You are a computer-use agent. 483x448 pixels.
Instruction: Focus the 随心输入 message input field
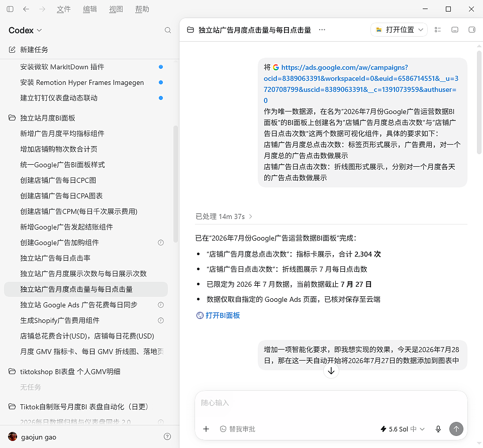pyautogui.click(x=331, y=403)
